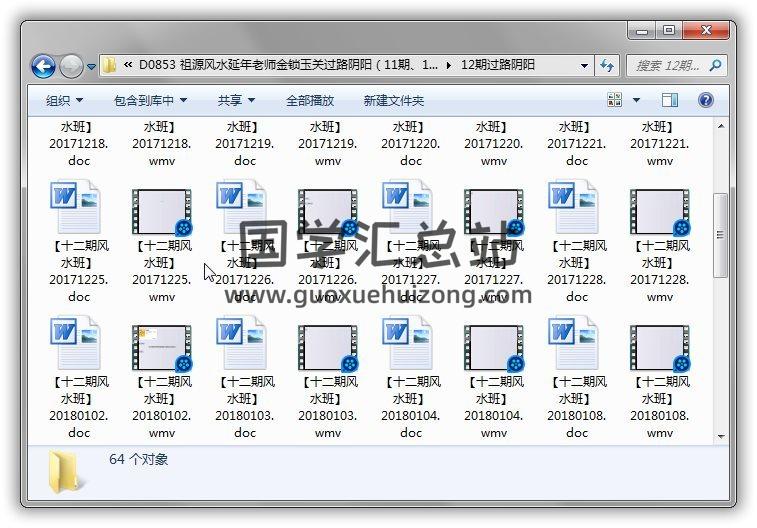Click the search box for 12期 folder
757x528 pixels.
point(676,65)
